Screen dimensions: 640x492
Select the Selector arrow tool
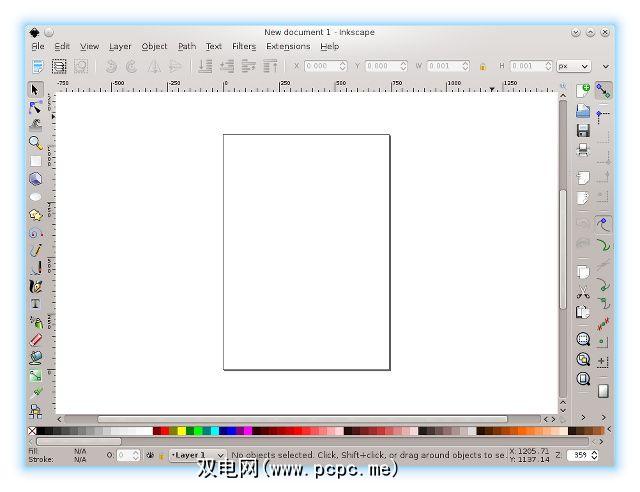coord(35,89)
